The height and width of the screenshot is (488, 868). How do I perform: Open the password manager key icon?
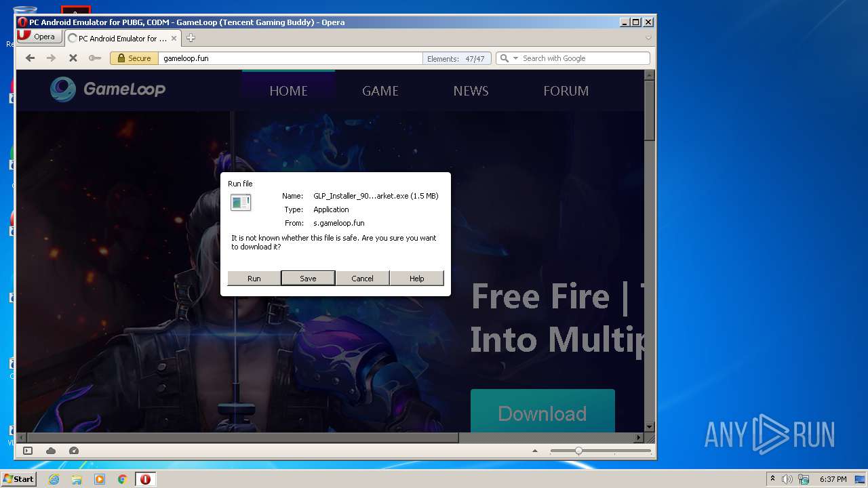tap(95, 58)
